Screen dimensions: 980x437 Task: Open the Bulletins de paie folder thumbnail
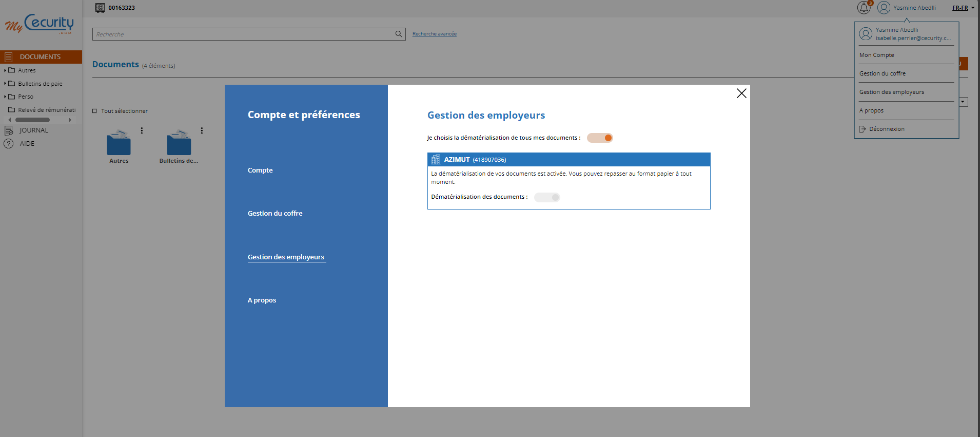coord(179,143)
